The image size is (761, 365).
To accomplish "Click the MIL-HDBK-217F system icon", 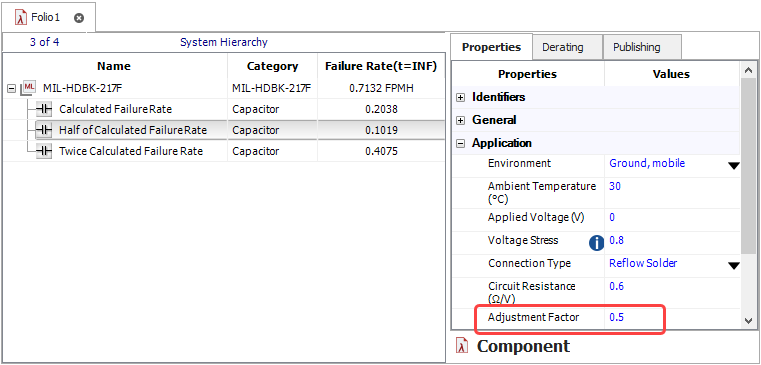I will tap(29, 88).
